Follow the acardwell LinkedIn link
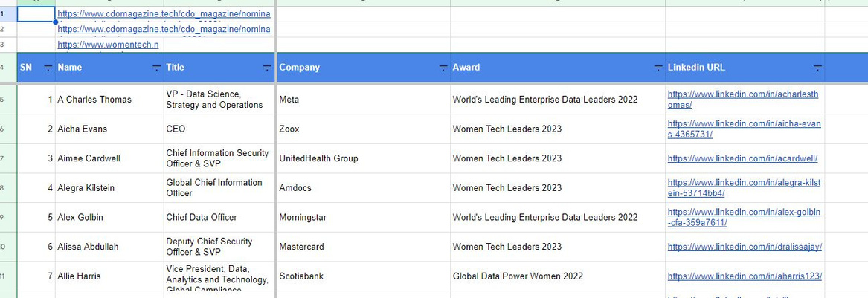The image size is (868, 298). pos(742,159)
